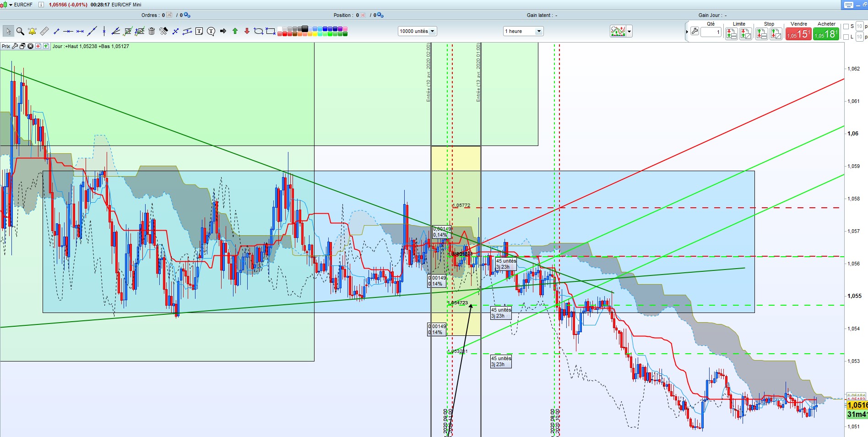Open the 10000 unités size dropdown

pyautogui.click(x=418, y=31)
